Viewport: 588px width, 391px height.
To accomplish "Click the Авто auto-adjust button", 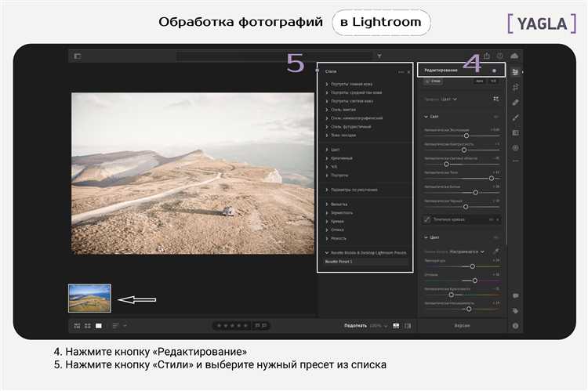I will 480,81.
